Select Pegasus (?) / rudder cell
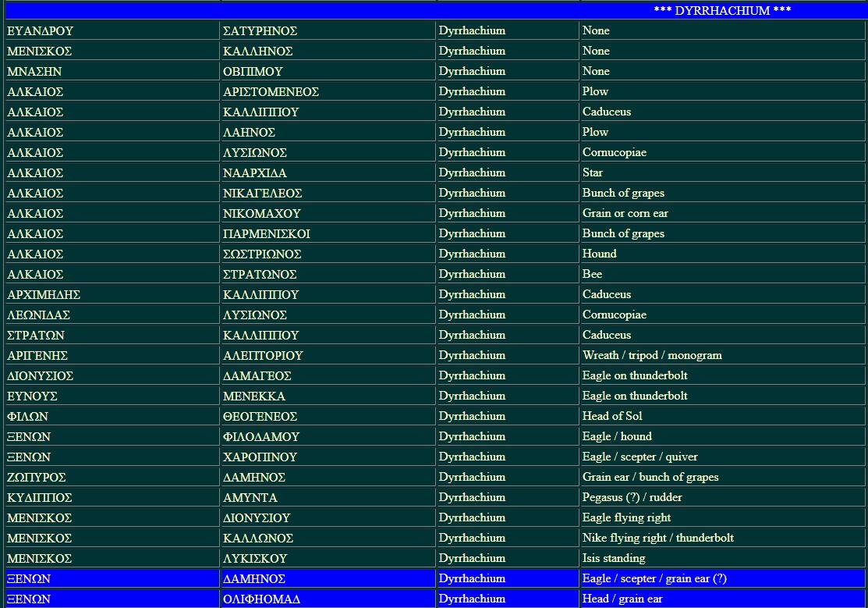 632,497
